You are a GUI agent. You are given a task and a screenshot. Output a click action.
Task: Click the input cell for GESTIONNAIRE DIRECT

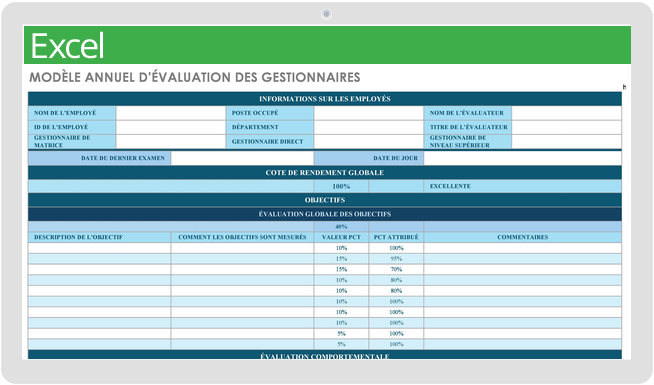tap(368, 141)
